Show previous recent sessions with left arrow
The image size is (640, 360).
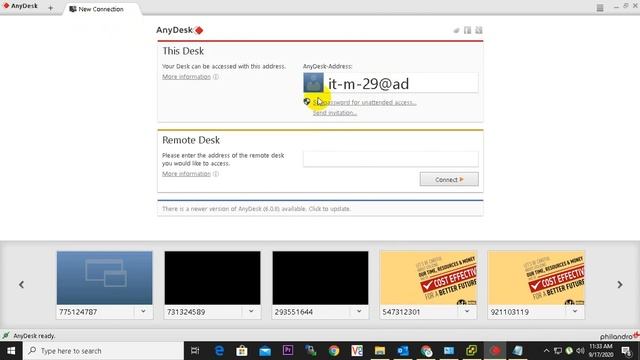click(21, 284)
